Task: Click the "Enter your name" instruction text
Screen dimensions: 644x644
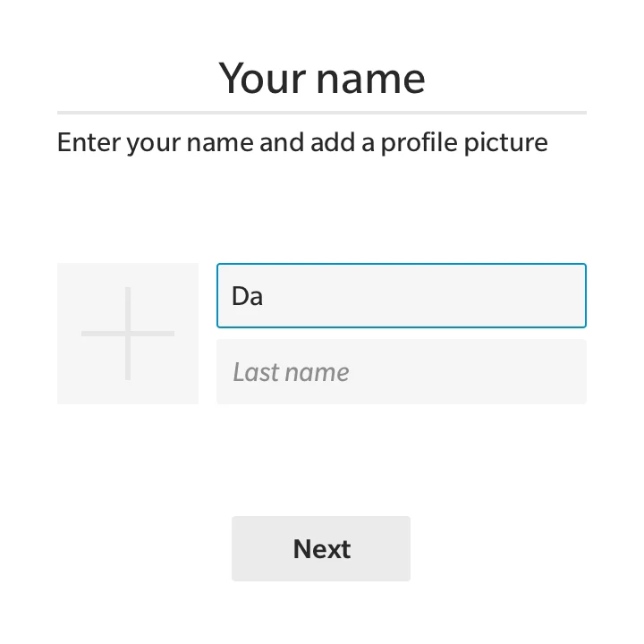Action: pyautogui.click(x=302, y=142)
